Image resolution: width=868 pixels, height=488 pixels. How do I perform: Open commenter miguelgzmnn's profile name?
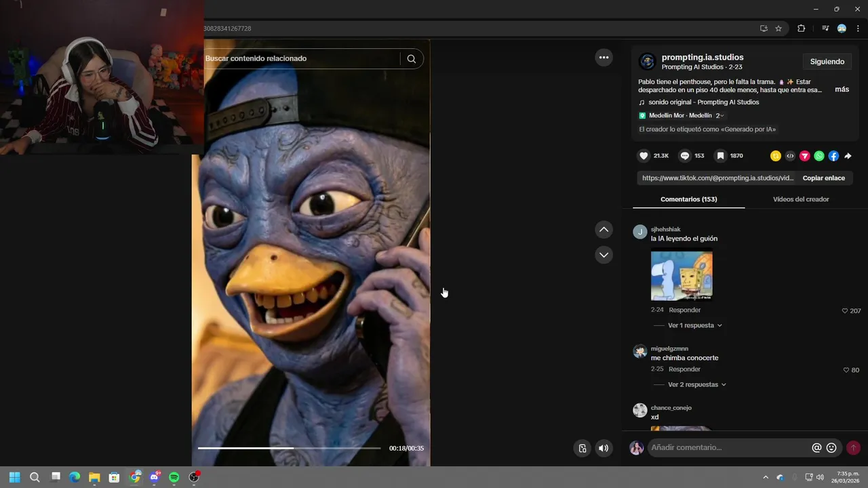pos(669,349)
